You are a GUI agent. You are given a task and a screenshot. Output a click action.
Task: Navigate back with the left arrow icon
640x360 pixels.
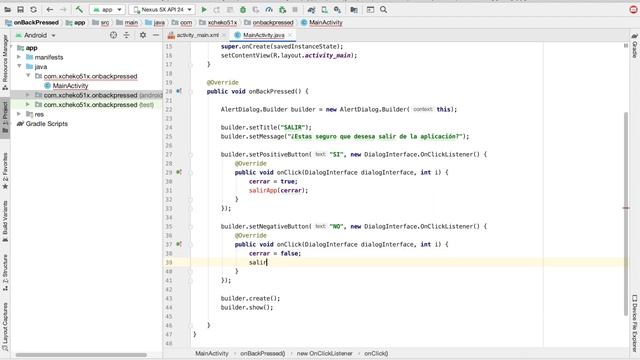50,9
